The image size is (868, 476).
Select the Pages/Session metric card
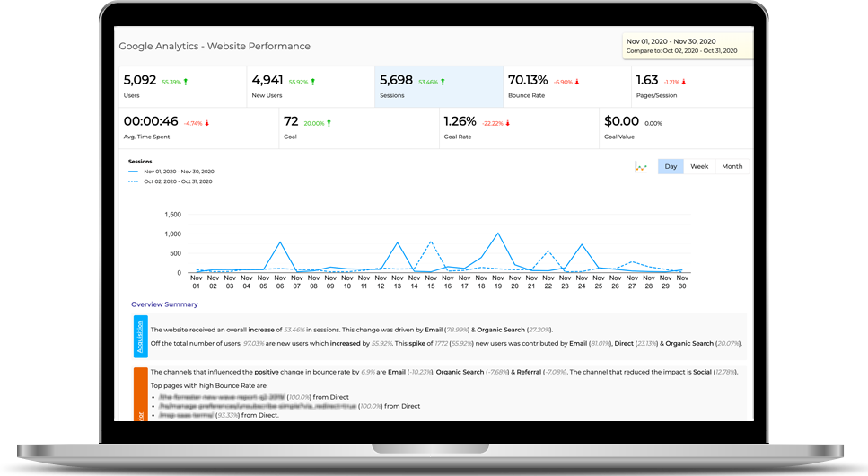click(692, 86)
